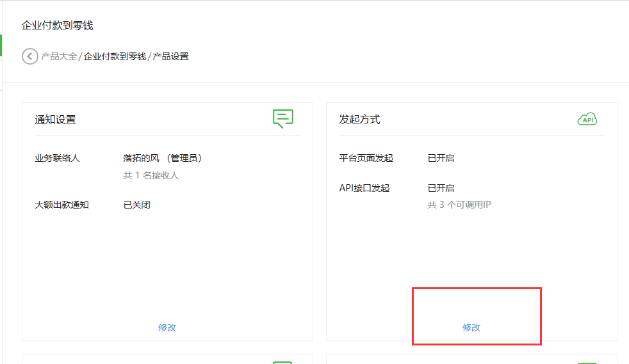Select 已开启 status beside API接口发起
The image size is (629, 364).
click(441, 188)
